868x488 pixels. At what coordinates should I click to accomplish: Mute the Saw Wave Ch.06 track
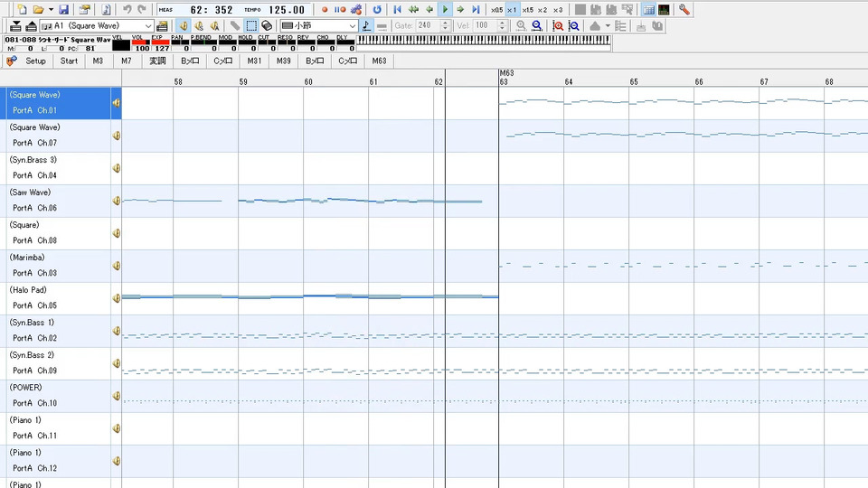(x=116, y=201)
